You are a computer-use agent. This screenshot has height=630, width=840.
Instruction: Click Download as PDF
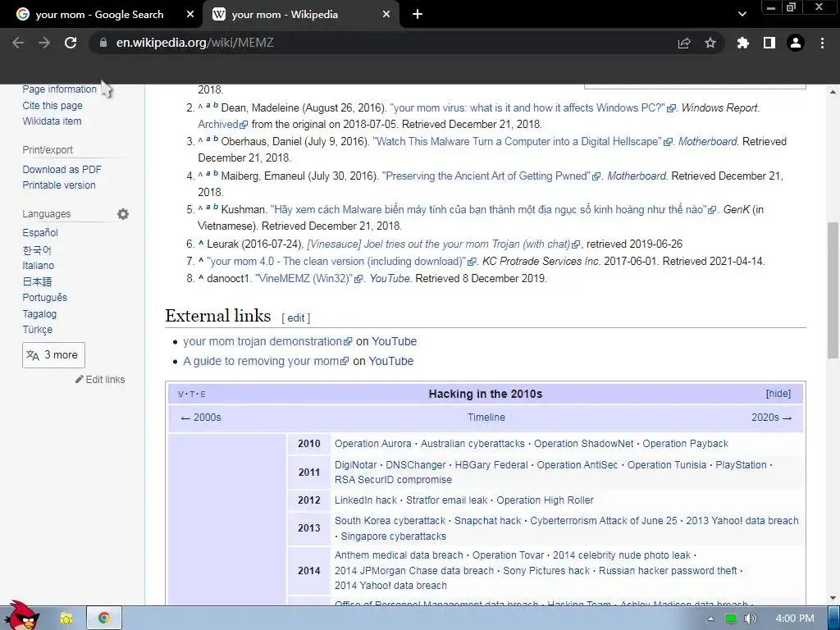(62, 169)
